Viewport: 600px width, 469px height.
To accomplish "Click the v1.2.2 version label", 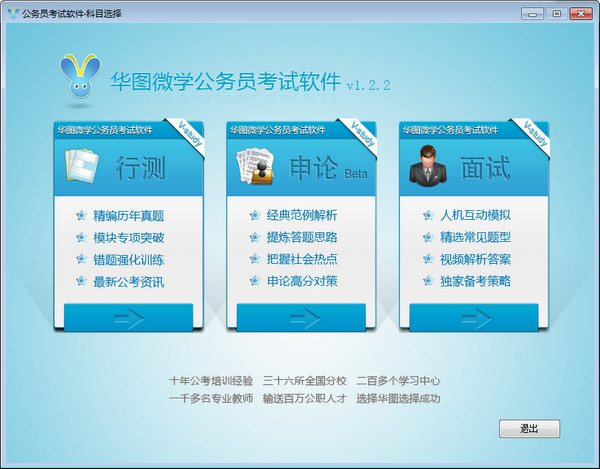I will pyautogui.click(x=368, y=85).
